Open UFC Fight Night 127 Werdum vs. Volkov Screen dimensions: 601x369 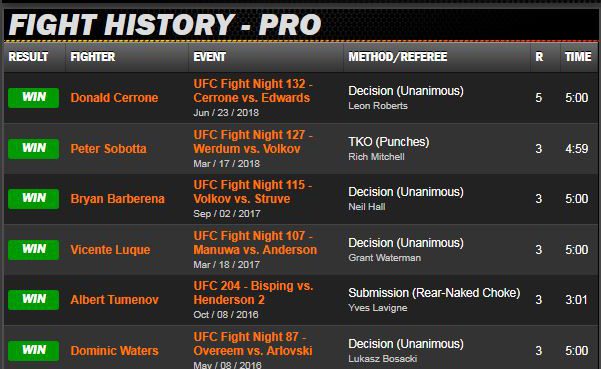(253, 142)
